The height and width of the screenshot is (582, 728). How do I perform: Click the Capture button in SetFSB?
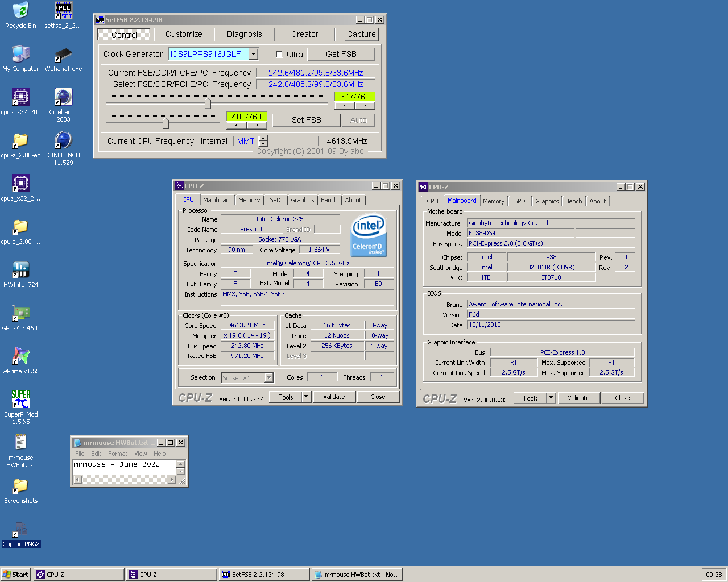[x=361, y=34]
